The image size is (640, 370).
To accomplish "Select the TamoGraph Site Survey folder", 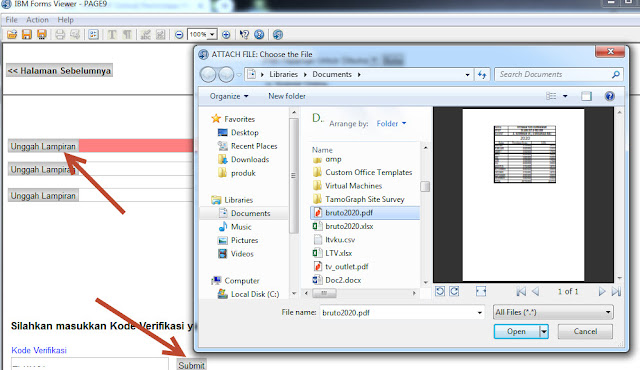I will 364,199.
